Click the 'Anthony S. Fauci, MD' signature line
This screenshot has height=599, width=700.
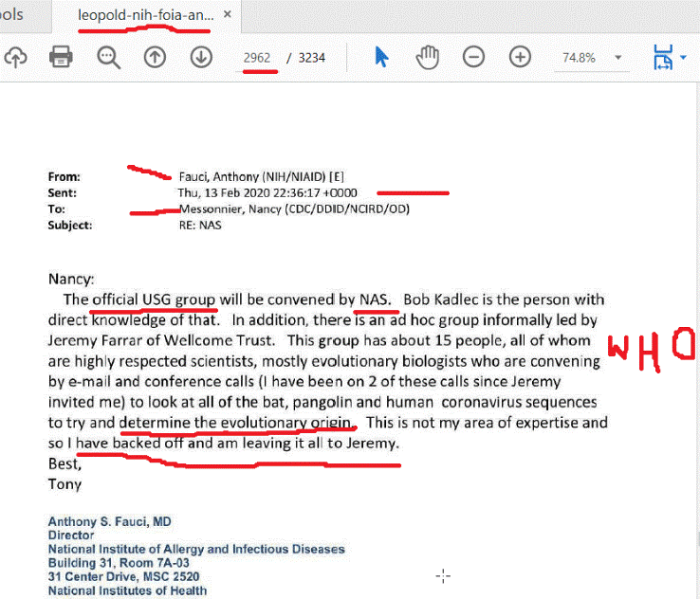coord(110,522)
